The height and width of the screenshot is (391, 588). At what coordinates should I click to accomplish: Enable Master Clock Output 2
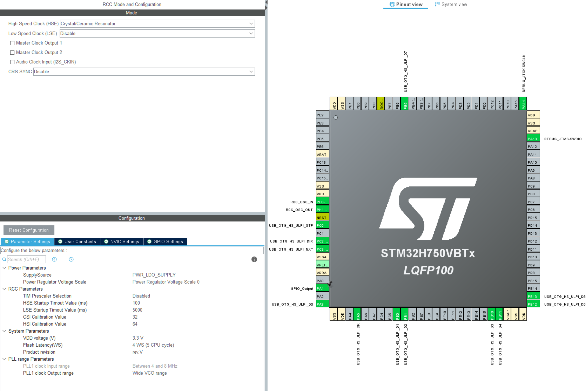[x=12, y=52]
